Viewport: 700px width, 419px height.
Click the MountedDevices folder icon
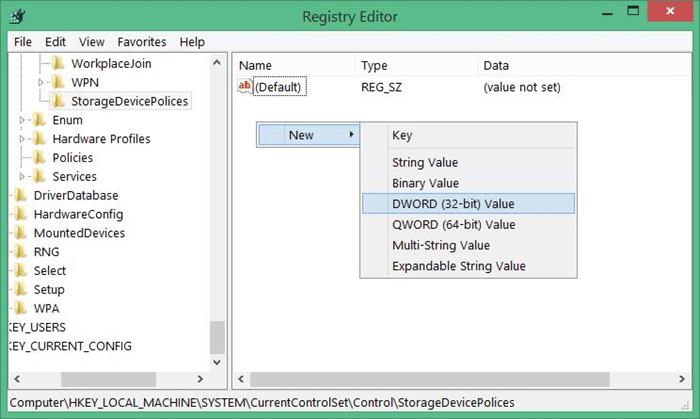click(20, 233)
